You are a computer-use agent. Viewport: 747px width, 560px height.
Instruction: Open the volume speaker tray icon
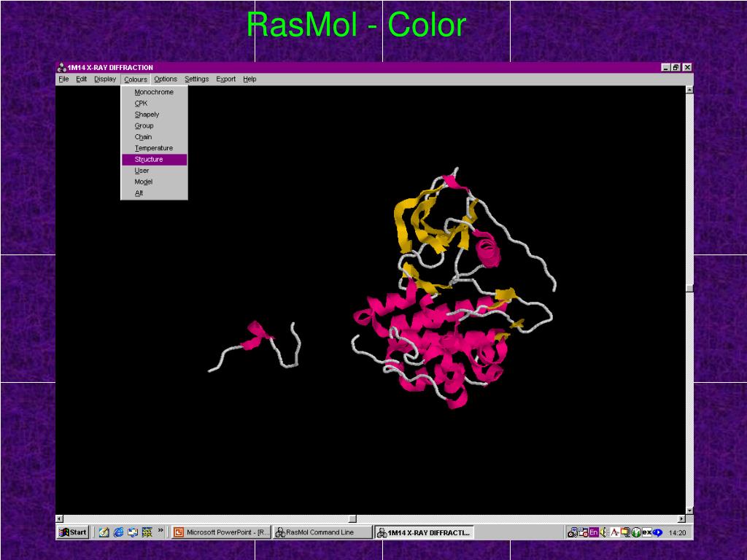[x=603, y=532]
